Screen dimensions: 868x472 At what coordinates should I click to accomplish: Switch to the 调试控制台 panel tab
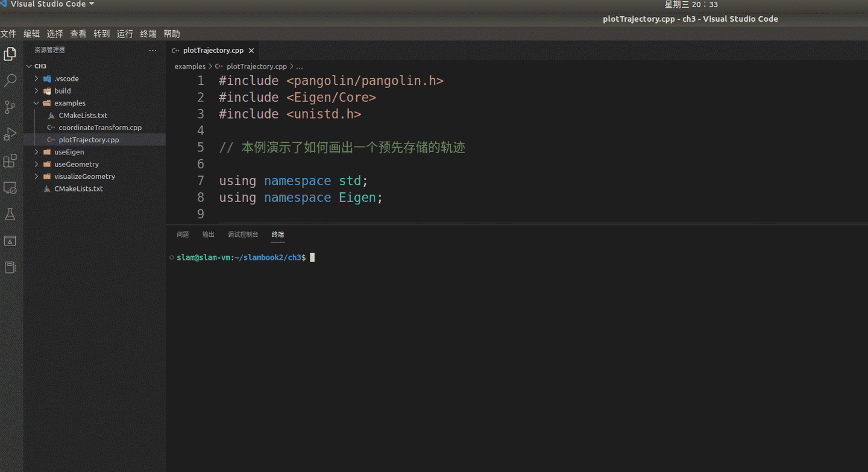click(x=243, y=234)
